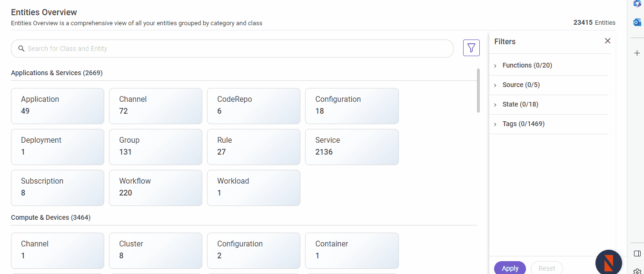The image size is (644, 274).
Task: Click the search magnifier icon
Action: (x=21, y=49)
